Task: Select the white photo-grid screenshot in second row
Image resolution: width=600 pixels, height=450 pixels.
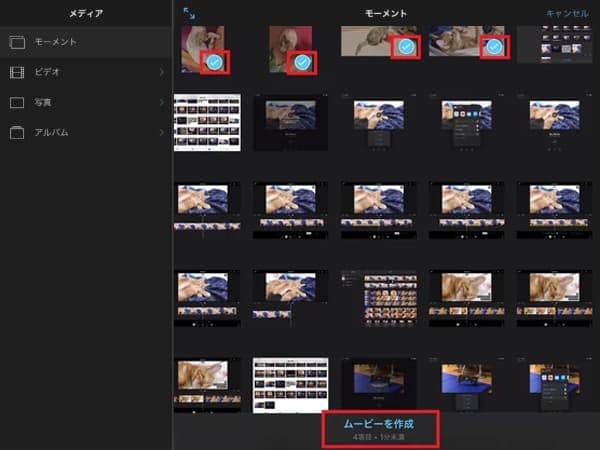Action: pyautogui.click(x=207, y=122)
